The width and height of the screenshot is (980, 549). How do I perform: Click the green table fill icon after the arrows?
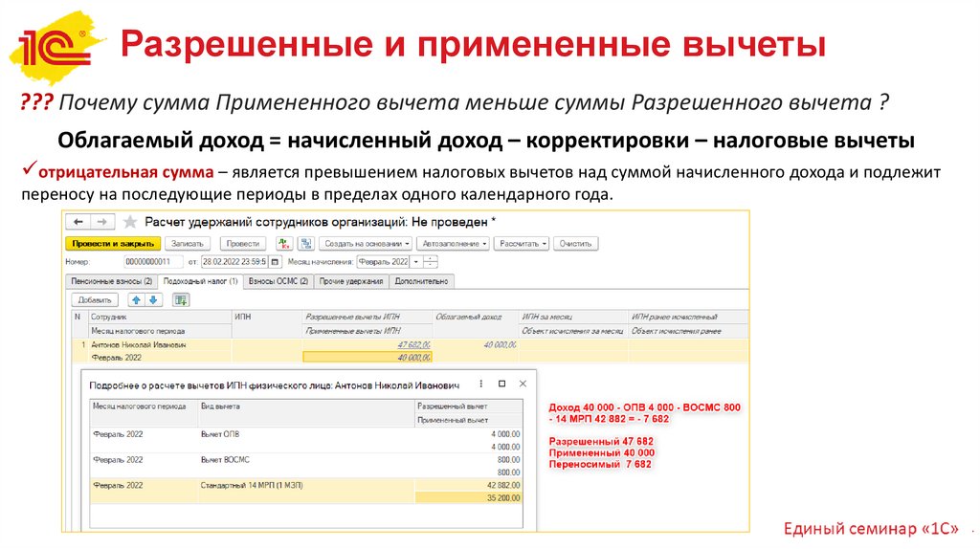click(181, 299)
